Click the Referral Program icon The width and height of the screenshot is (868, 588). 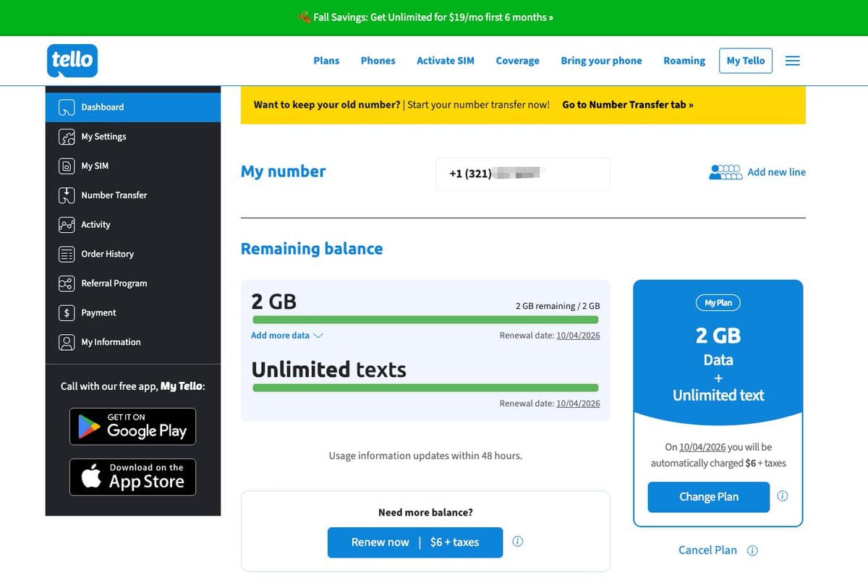pyautogui.click(x=67, y=284)
